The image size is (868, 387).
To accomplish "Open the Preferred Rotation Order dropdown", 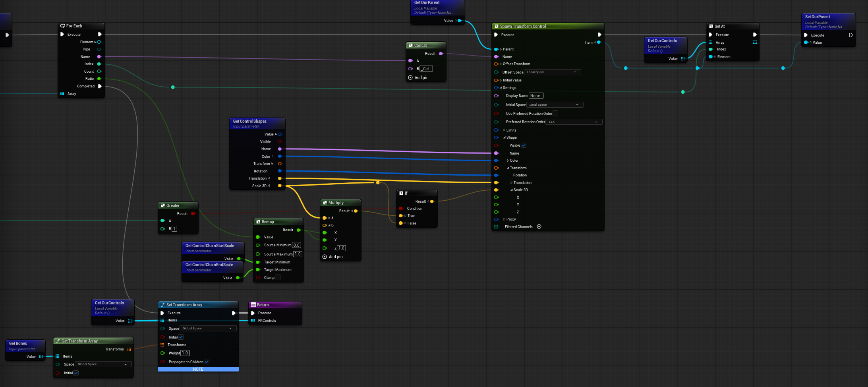I will click(574, 122).
